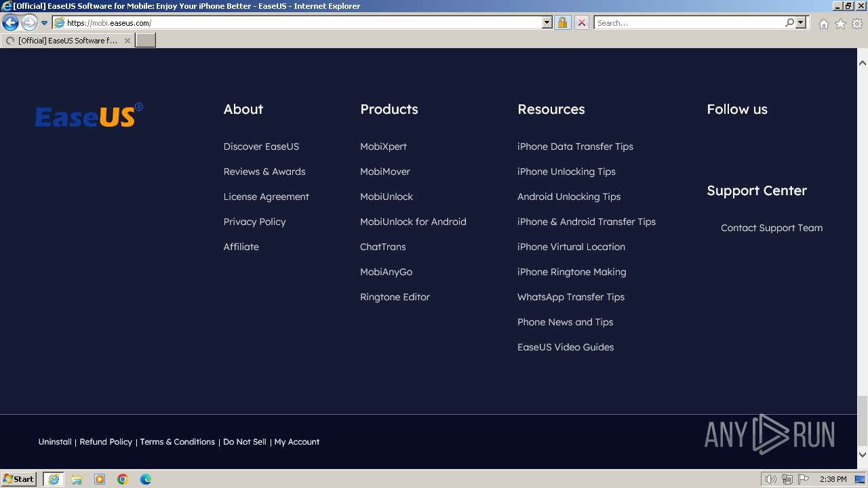
Task: Open iPhone Ringtone Making link
Action: point(572,272)
